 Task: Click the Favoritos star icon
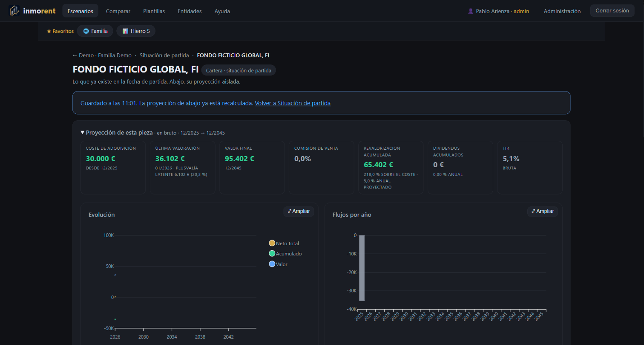49,31
